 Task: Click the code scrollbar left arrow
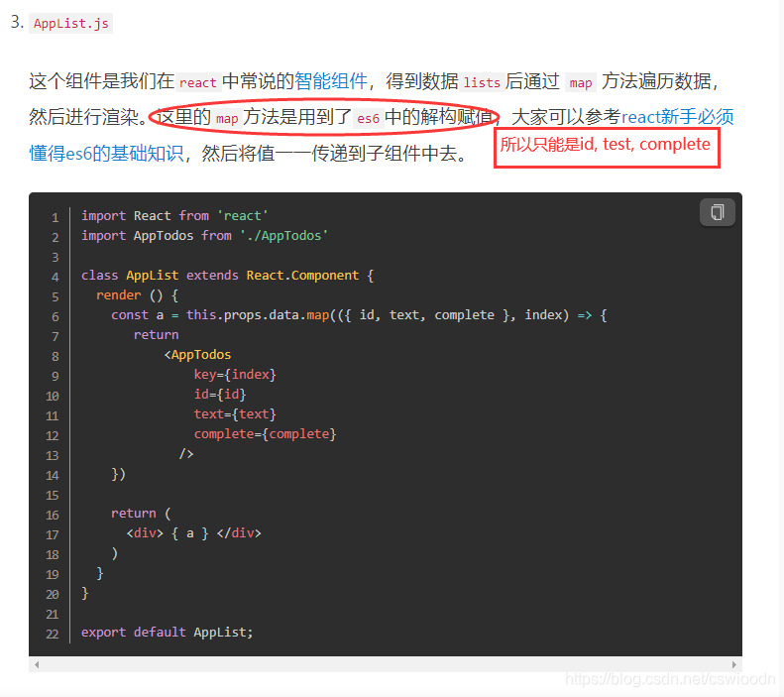pos(37,664)
